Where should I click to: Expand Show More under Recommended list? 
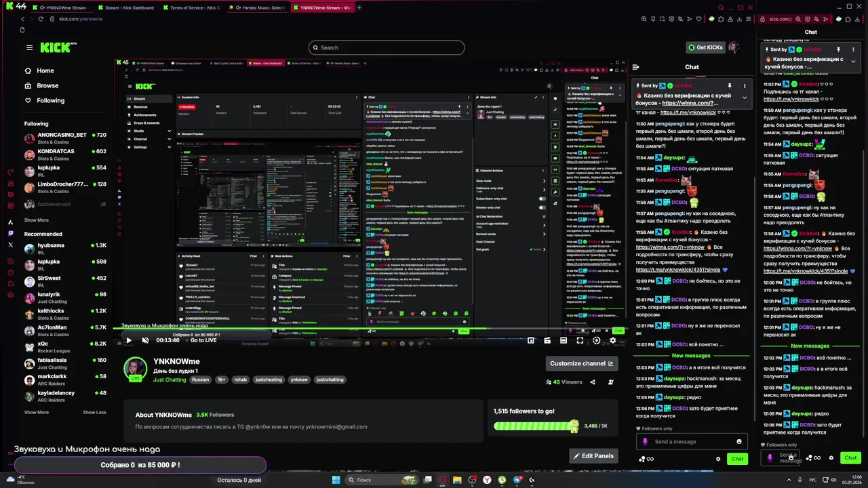click(37, 412)
